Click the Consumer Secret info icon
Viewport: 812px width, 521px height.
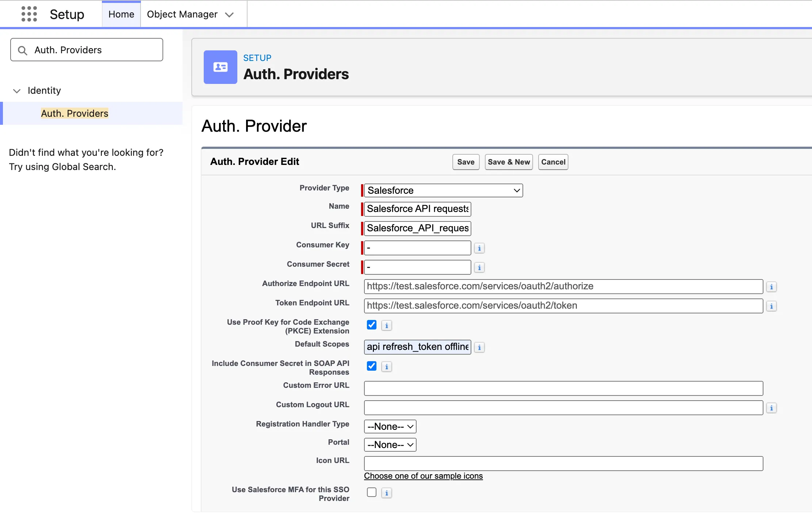479,267
